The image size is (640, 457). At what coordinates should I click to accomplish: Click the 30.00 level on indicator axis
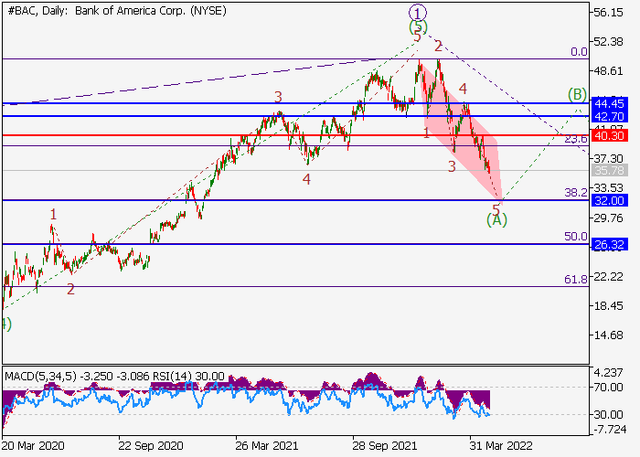[x=608, y=415]
